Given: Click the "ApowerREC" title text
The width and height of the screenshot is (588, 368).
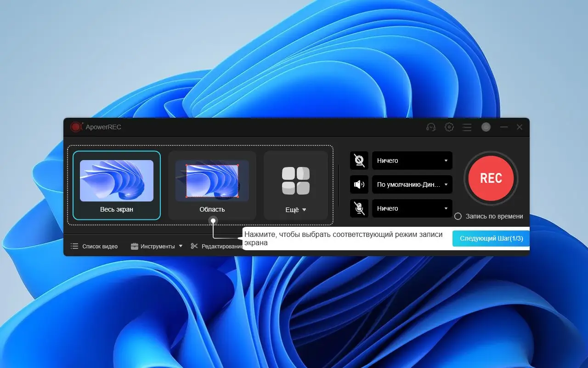Looking at the screenshot, I should click(103, 127).
